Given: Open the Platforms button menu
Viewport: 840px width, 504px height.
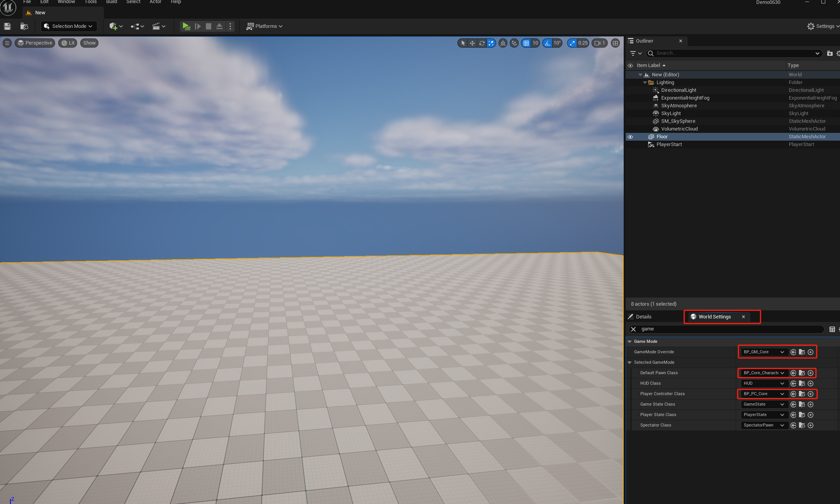Looking at the screenshot, I should (265, 26).
